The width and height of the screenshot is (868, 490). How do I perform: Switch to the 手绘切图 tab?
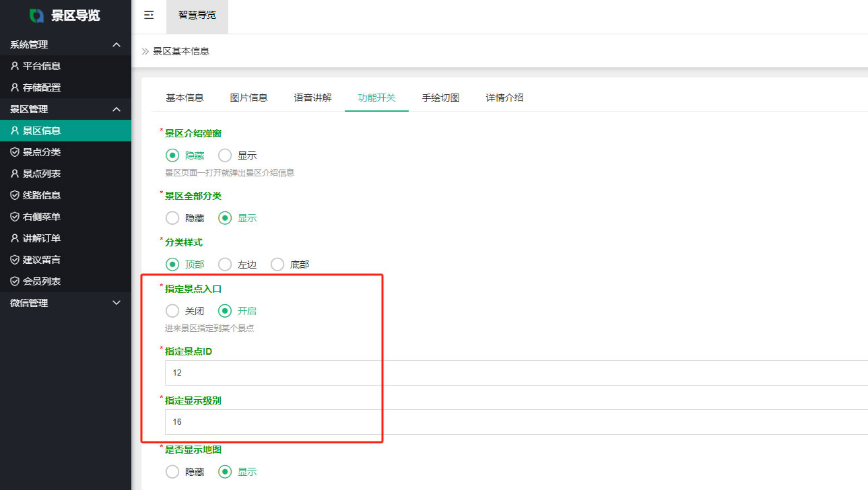tap(440, 98)
